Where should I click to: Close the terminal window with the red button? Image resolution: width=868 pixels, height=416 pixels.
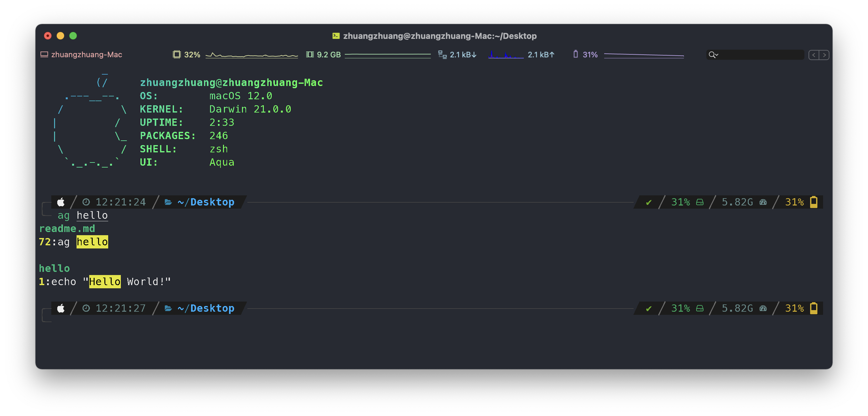coord(48,36)
